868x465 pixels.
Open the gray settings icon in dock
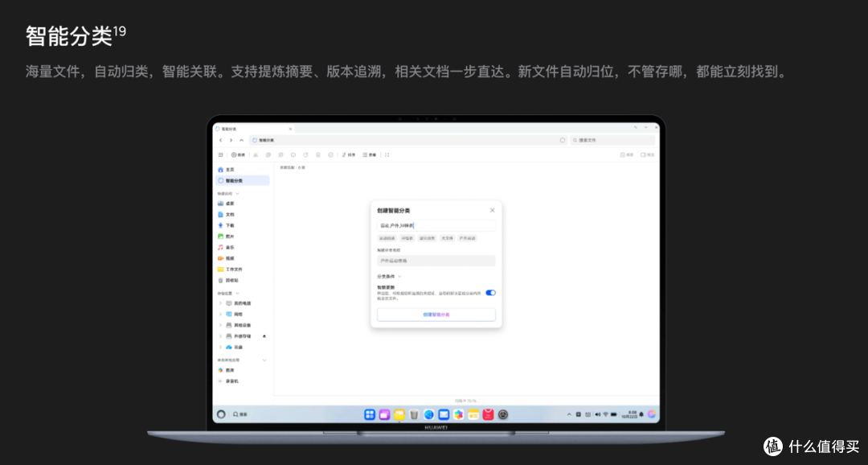point(503,414)
